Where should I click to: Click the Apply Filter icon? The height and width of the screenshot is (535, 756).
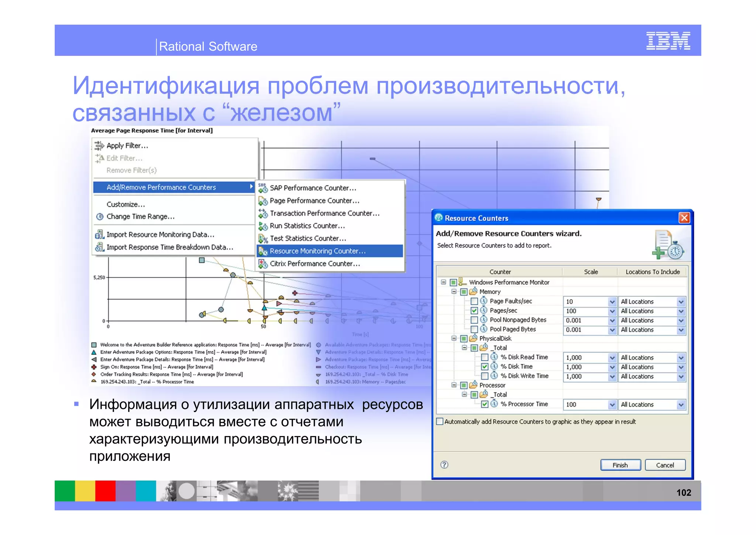coord(99,146)
